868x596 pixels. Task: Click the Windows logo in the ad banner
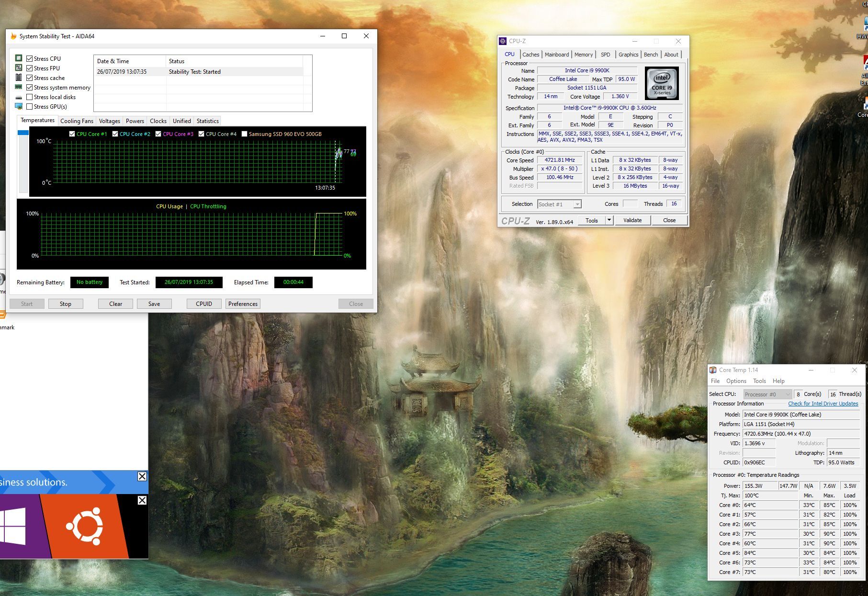13,526
